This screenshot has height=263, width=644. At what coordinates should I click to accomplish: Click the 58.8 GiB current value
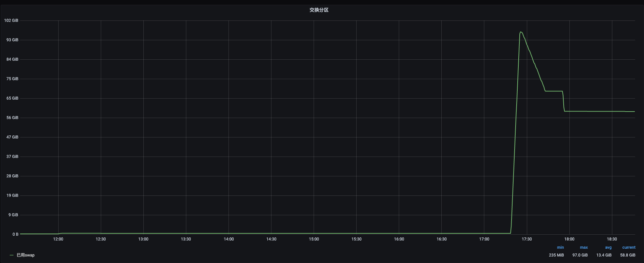628,255
